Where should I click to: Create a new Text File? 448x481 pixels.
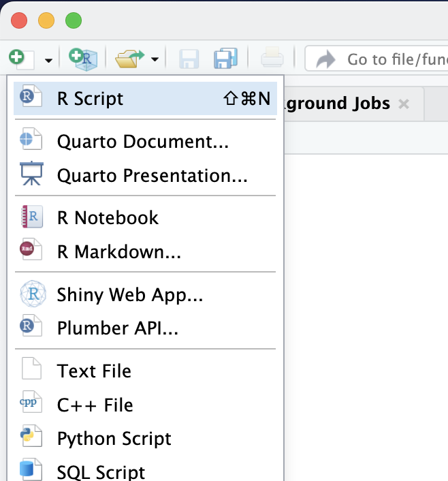145,371
